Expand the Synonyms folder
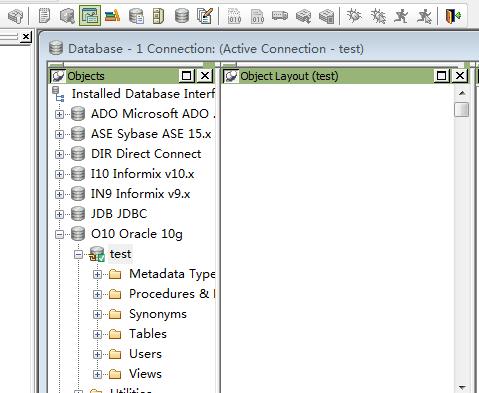479x393 pixels. point(97,314)
